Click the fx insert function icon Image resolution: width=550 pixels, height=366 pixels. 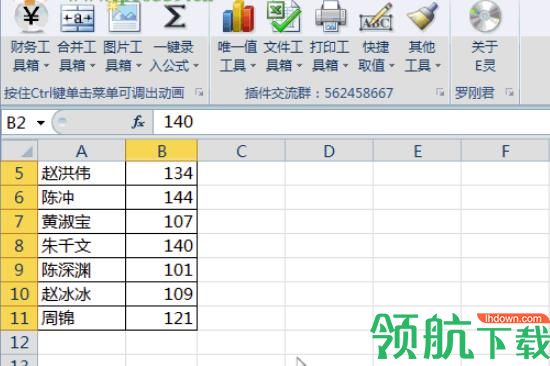click(x=138, y=122)
